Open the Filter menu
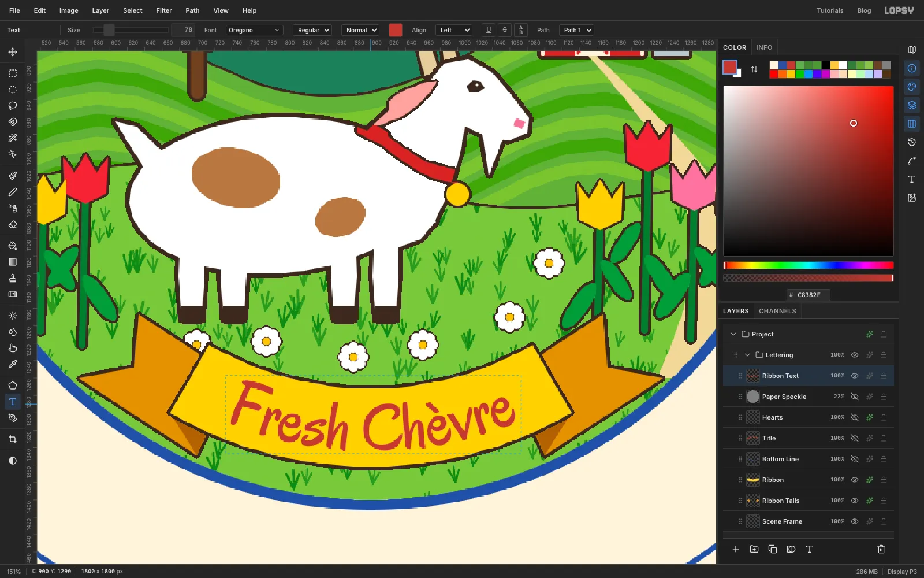The width and height of the screenshot is (924, 578). (x=164, y=10)
